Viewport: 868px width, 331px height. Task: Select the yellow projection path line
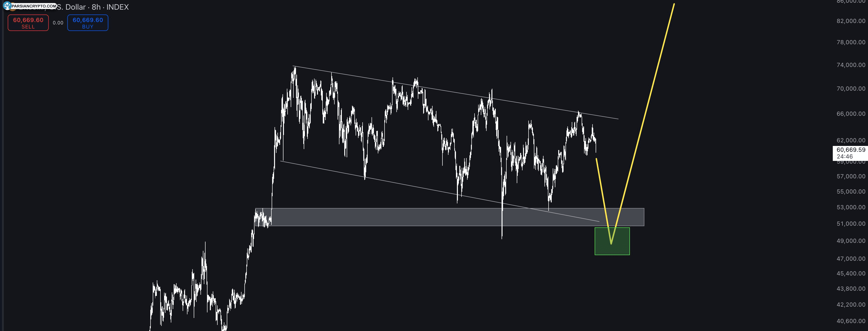pyautogui.click(x=642, y=123)
